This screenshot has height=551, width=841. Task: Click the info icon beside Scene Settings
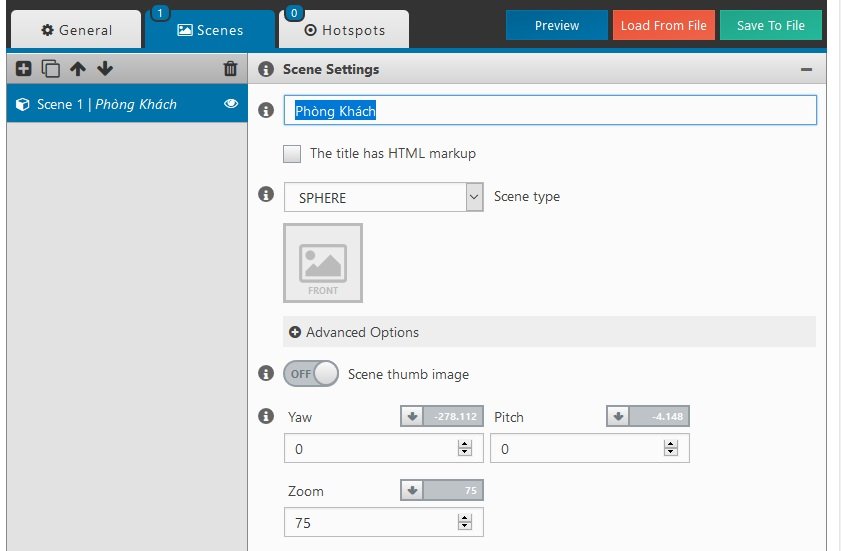point(266,70)
